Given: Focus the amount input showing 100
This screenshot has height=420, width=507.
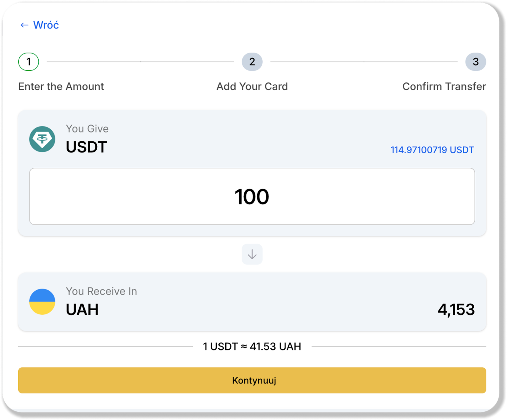Looking at the screenshot, I should pos(252,197).
